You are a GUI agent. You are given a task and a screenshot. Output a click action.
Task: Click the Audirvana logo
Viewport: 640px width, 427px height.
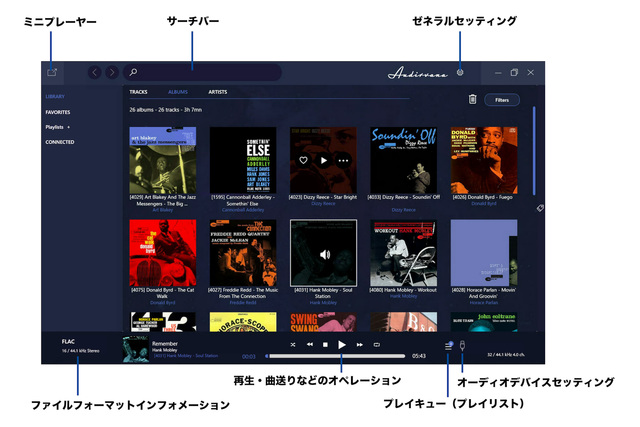[418, 73]
